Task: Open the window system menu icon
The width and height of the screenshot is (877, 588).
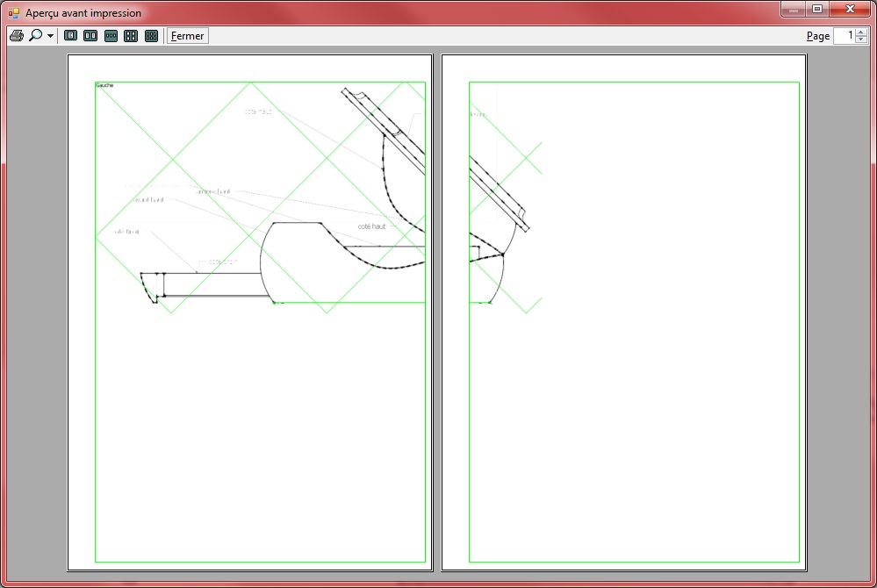Action: coord(14,12)
